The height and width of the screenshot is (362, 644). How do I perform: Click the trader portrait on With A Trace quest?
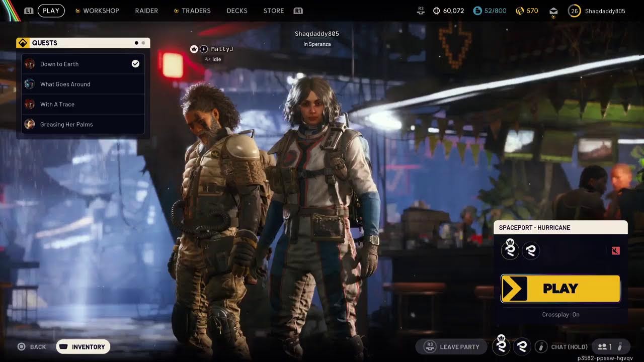point(30,104)
